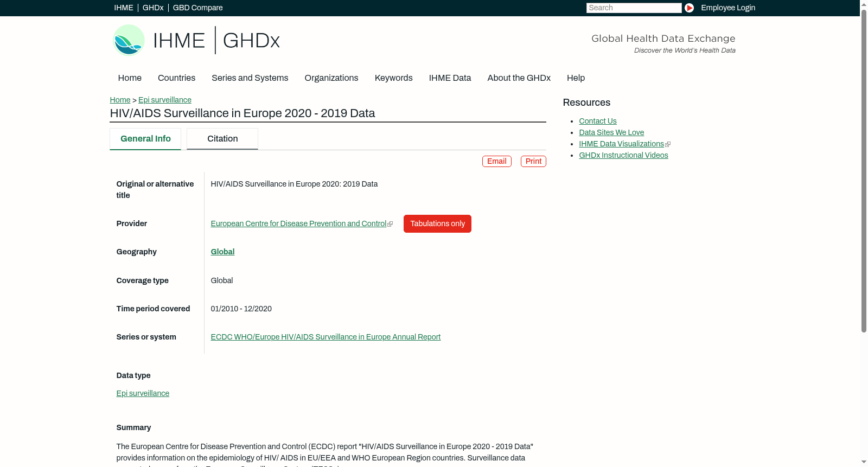Click external link icon beside IHME Data Visualizations
This screenshot has height=467, width=868.
(668, 144)
